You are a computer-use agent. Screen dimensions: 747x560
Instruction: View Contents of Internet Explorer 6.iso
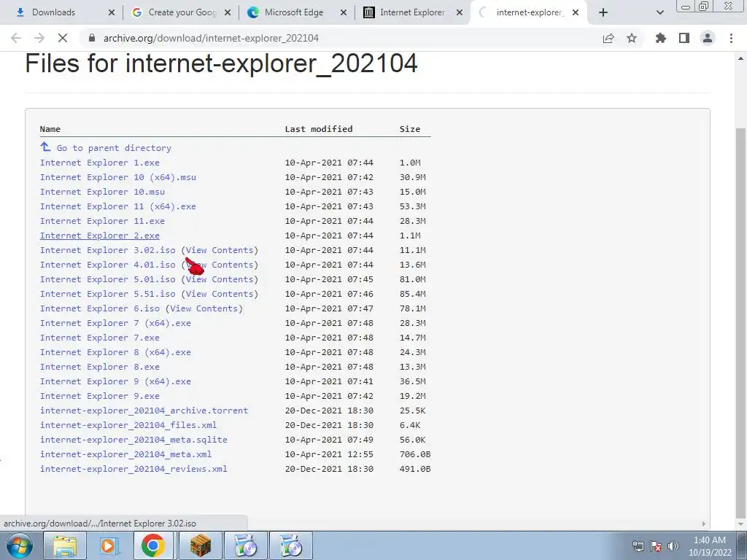pyautogui.click(x=204, y=308)
